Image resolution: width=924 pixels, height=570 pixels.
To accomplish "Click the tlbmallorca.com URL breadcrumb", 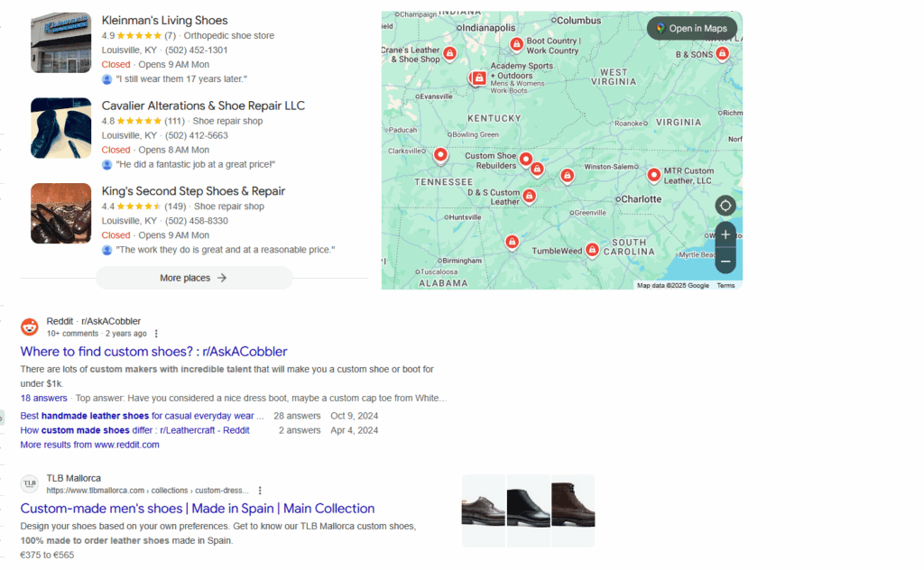I will [147, 491].
